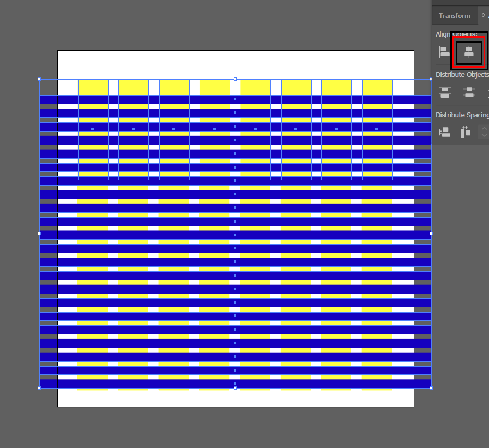Click the spacing value stepper arrows
This screenshot has width=489, height=448.
(484, 132)
